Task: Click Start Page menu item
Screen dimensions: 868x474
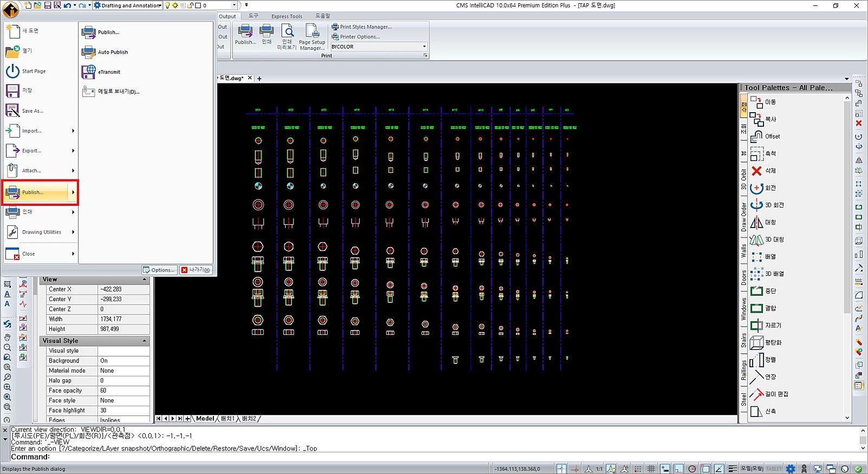Action: [x=40, y=71]
